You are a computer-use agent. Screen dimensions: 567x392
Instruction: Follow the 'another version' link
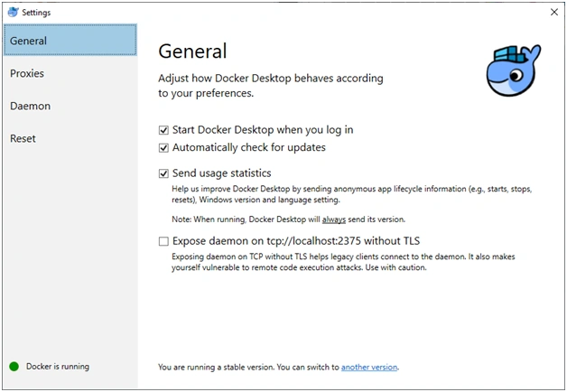[369, 367]
